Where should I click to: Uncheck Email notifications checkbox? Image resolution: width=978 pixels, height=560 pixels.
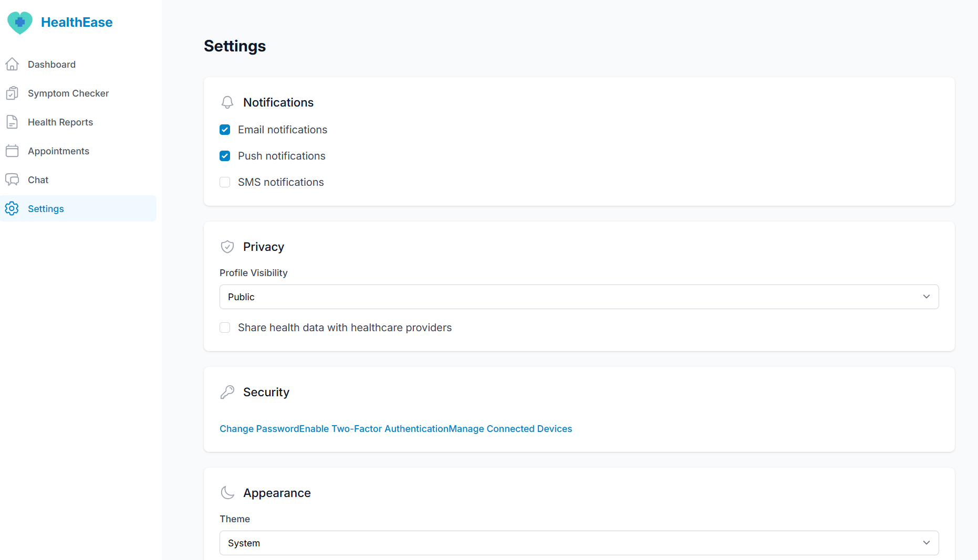tap(225, 130)
